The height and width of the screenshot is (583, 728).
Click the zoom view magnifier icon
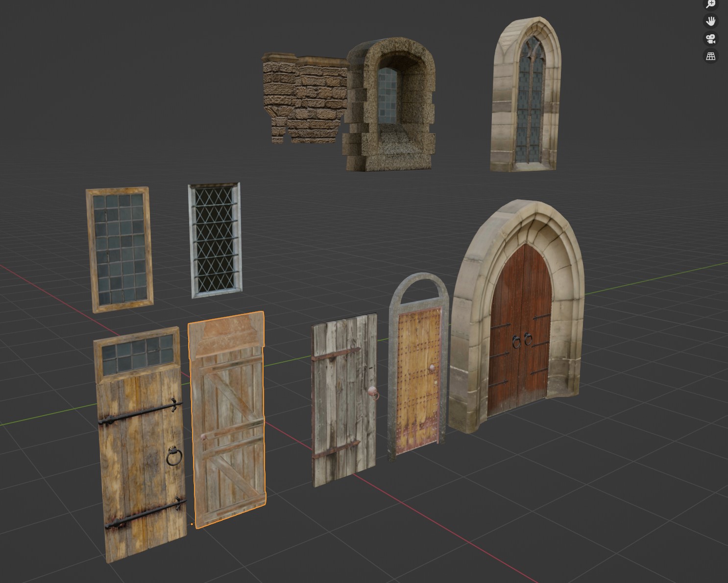pos(710,4)
